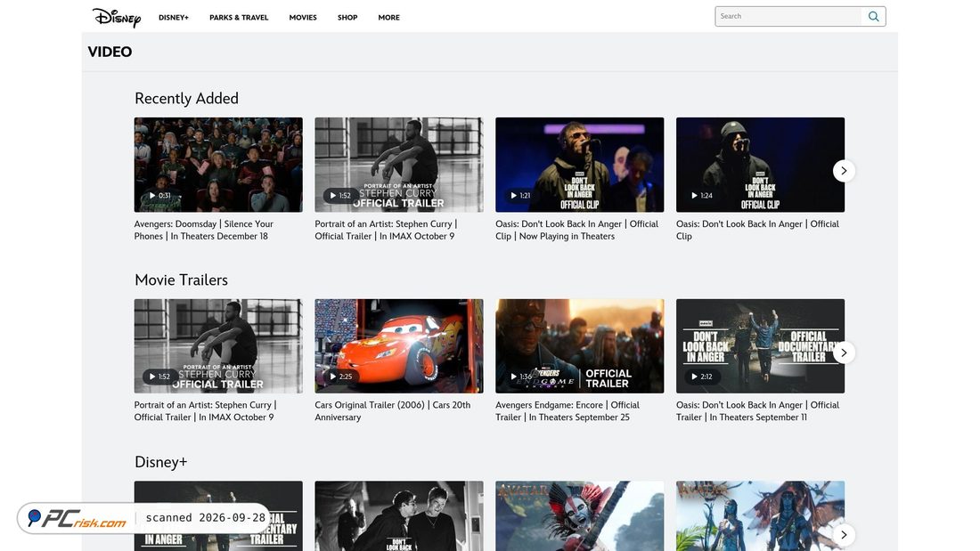
Task: Expand the MORE menu
Action: pyautogui.click(x=388, y=18)
